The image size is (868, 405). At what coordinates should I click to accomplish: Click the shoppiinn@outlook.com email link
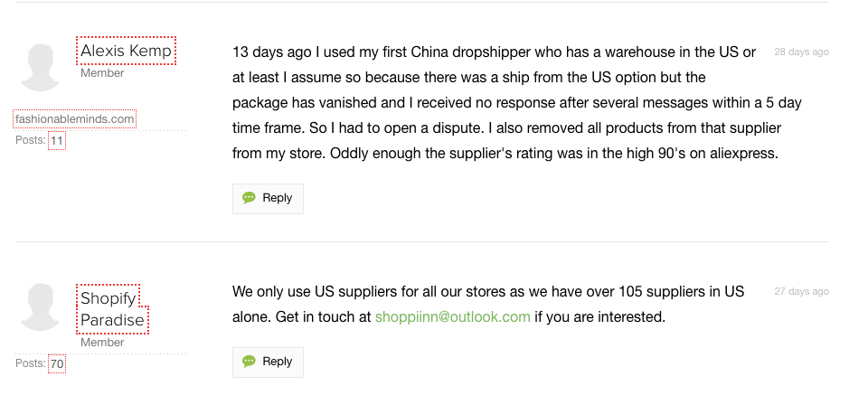pyautogui.click(x=452, y=317)
